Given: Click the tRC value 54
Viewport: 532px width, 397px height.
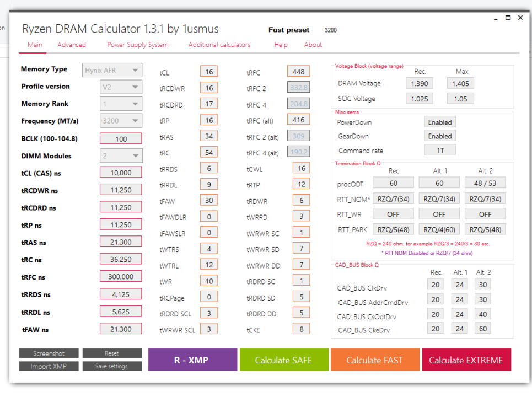Looking at the screenshot, I should 209,152.
